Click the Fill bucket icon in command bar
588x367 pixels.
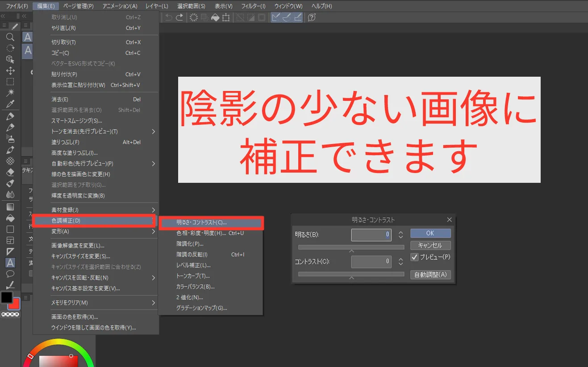[x=215, y=17]
